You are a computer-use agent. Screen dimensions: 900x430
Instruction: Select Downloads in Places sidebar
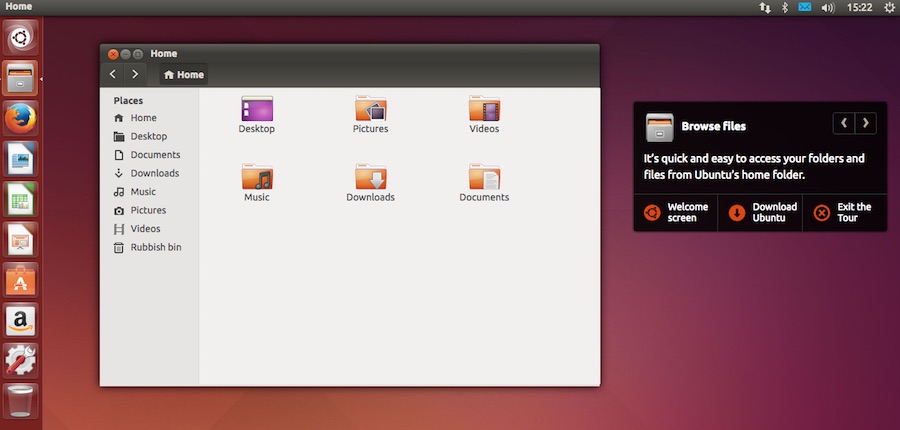click(x=154, y=173)
